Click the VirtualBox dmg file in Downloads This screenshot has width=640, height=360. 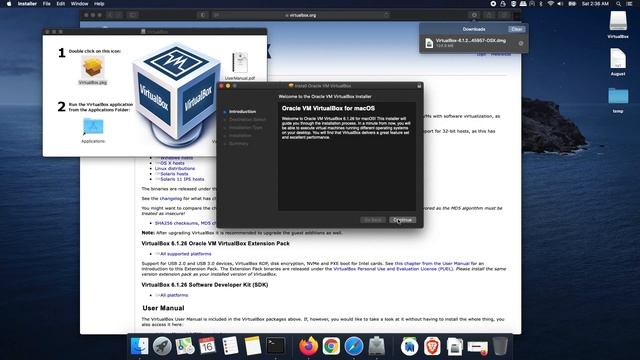coord(470,43)
